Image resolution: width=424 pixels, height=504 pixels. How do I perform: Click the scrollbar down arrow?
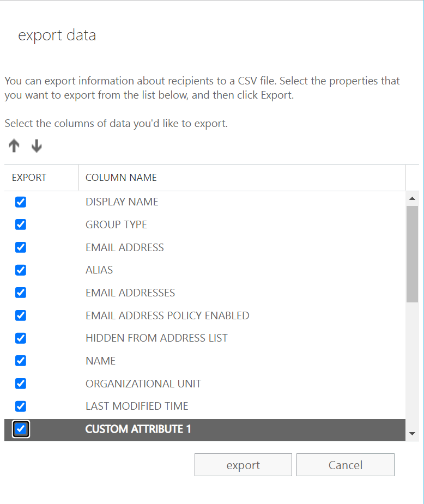[x=412, y=434]
